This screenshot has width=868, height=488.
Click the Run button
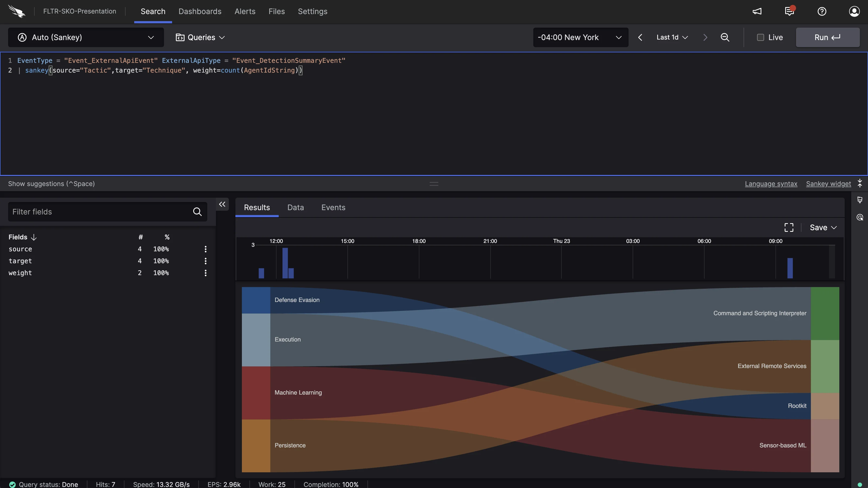[828, 37]
